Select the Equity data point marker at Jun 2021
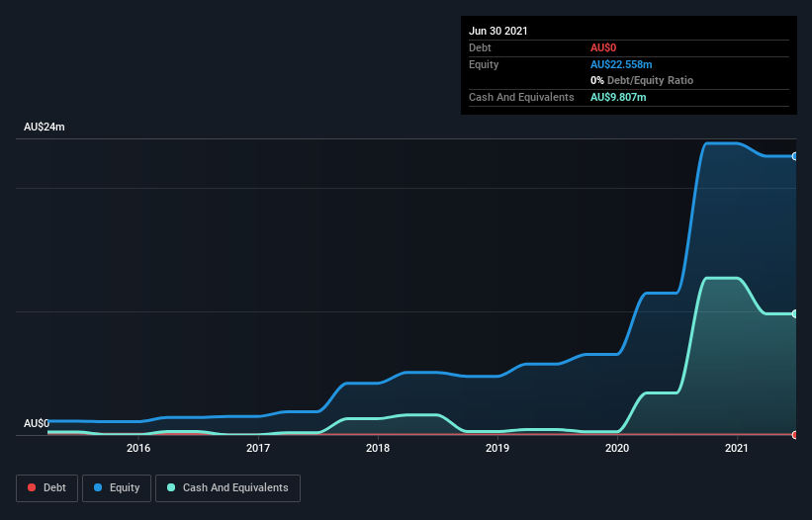Image resolution: width=812 pixels, height=520 pixels. pos(795,156)
